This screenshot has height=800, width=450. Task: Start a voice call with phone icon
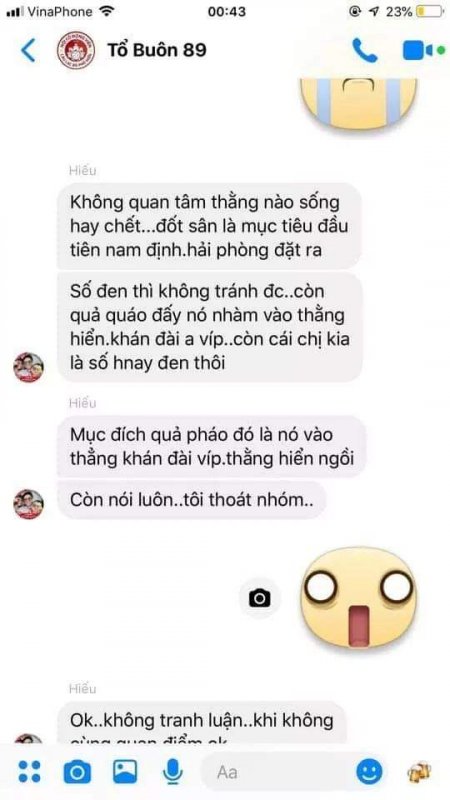tap(365, 50)
